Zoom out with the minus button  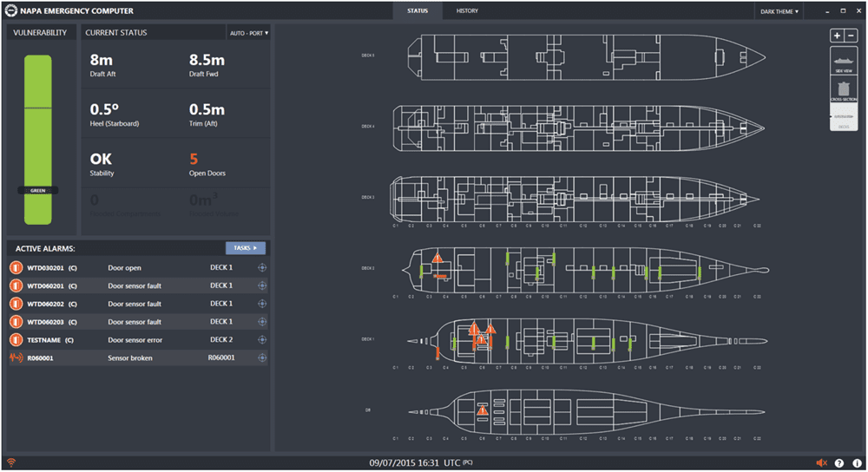[851, 36]
